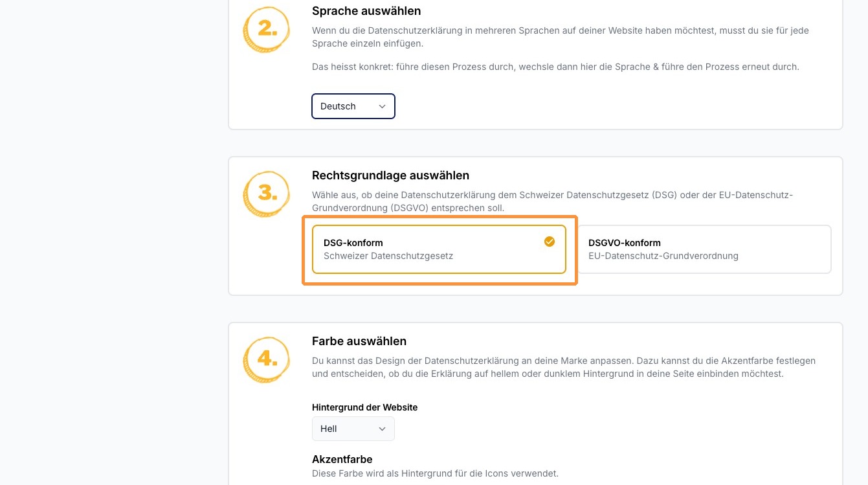The height and width of the screenshot is (485, 868).
Task: Click the step 2 number badge
Action: [266, 29]
